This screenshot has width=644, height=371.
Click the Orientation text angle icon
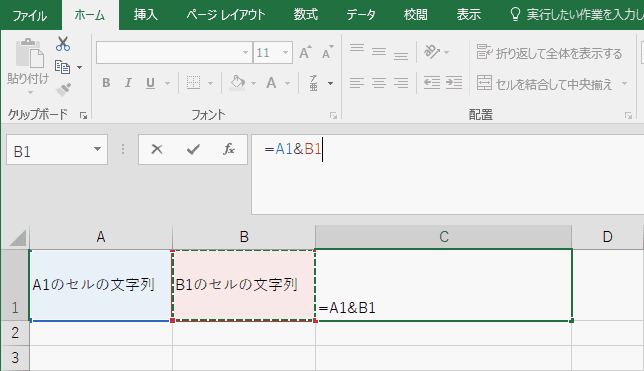pos(432,52)
